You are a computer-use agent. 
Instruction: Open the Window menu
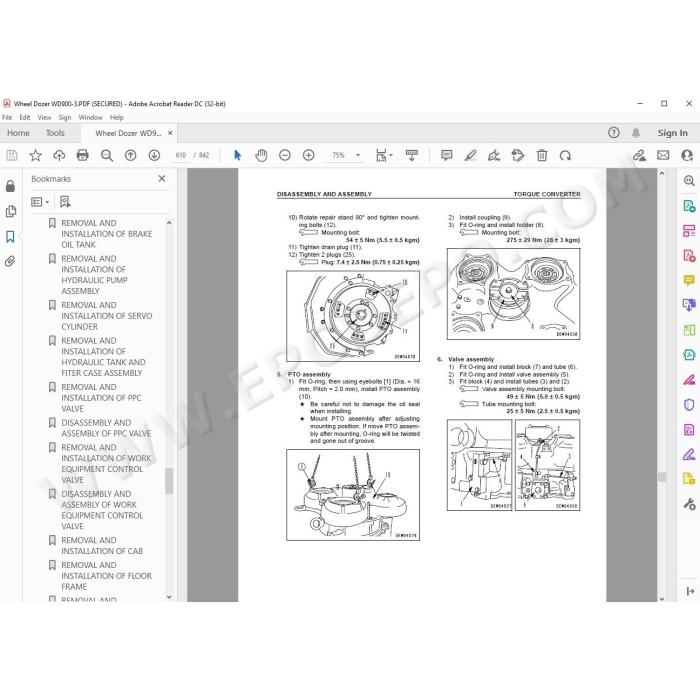click(90, 117)
